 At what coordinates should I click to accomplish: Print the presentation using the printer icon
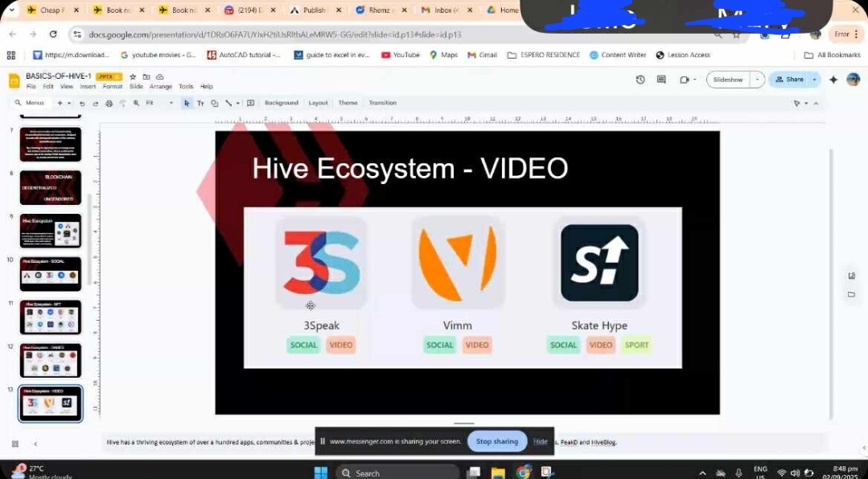click(x=109, y=104)
